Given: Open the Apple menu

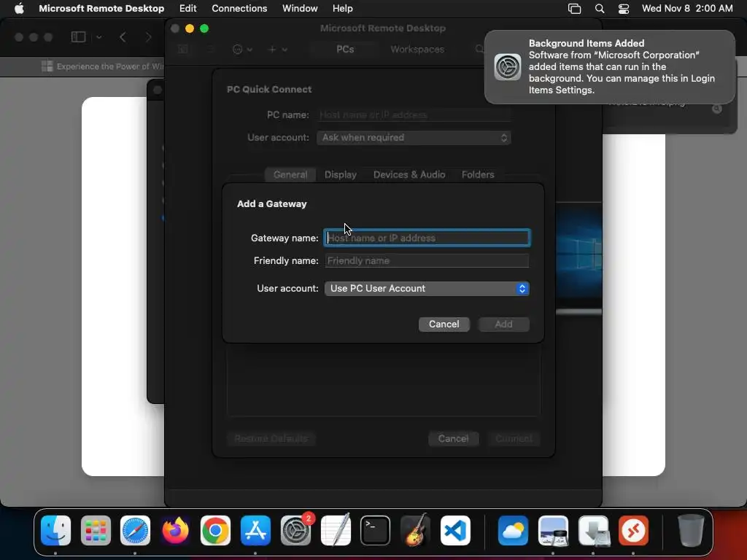Looking at the screenshot, I should click(x=19, y=9).
